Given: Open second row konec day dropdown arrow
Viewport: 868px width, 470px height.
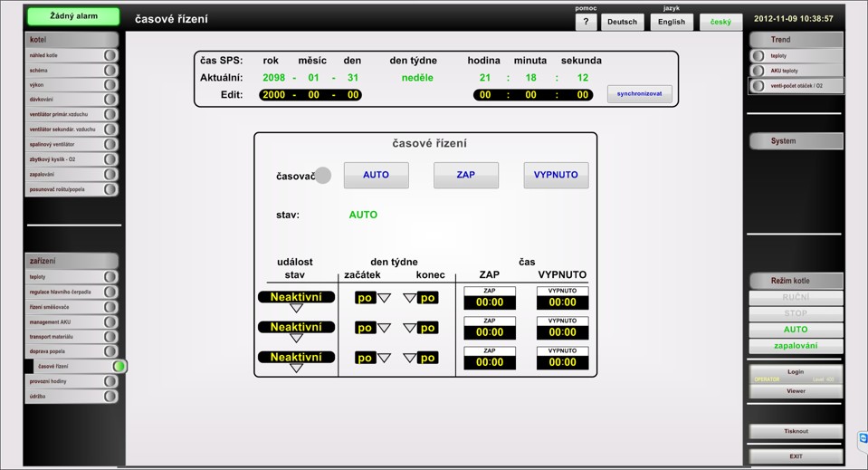Looking at the screenshot, I should click(410, 328).
